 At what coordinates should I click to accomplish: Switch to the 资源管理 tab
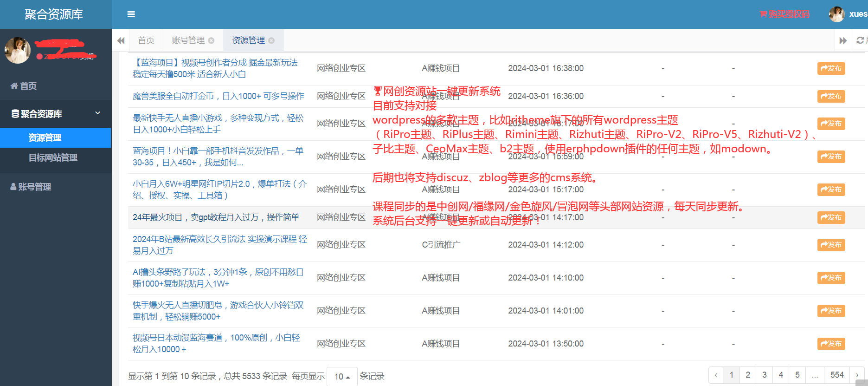(249, 40)
